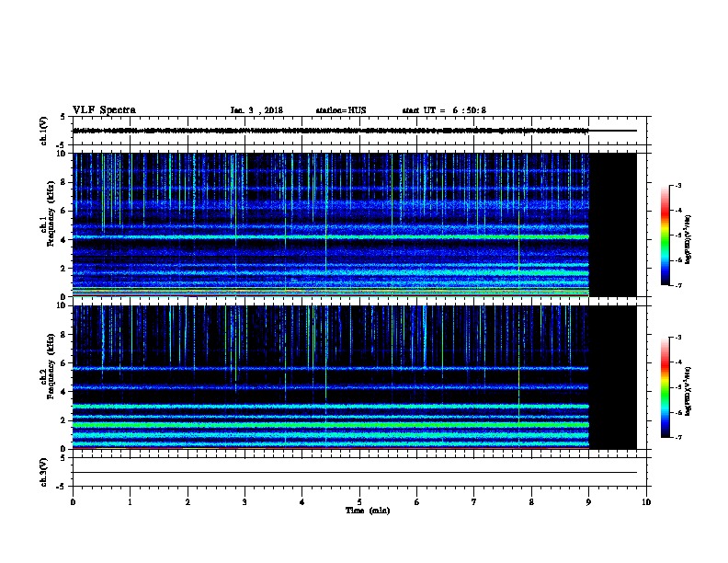Click the black no-data region of ch.2 spectrogram

pyautogui.click(x=613, y=377)
